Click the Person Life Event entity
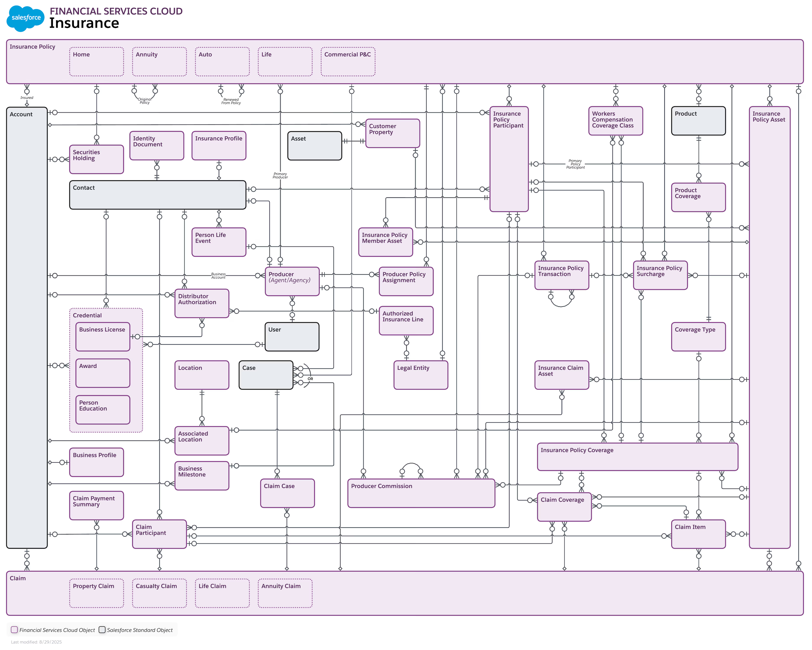This screenshot has height=650, width=812. [219, 242]
